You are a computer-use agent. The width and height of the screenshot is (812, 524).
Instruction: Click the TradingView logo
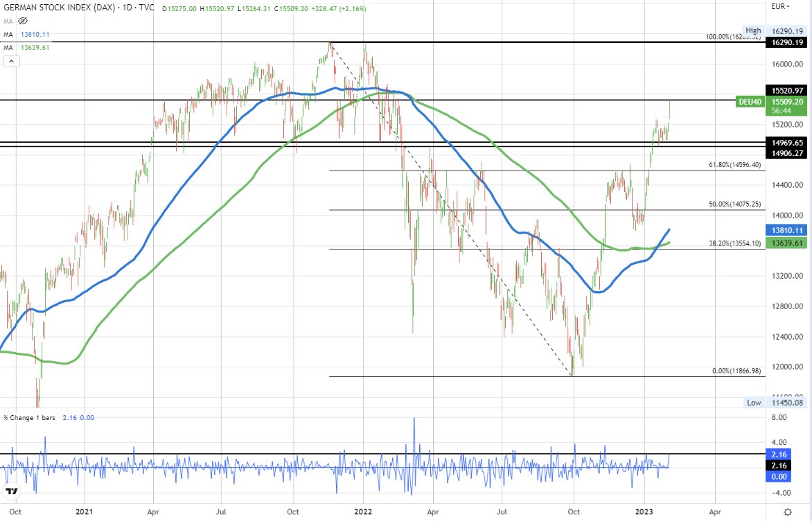11,491
